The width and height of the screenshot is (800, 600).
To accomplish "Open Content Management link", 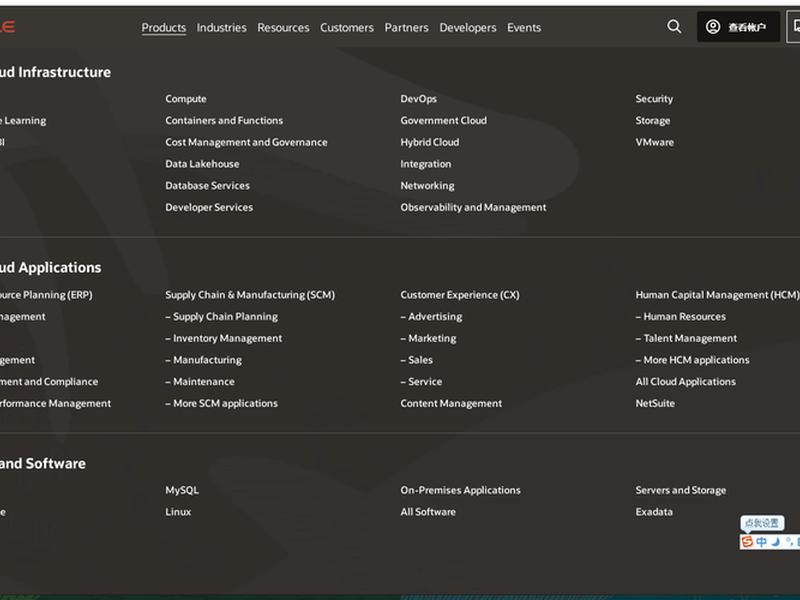I will [x=451, y=404].
